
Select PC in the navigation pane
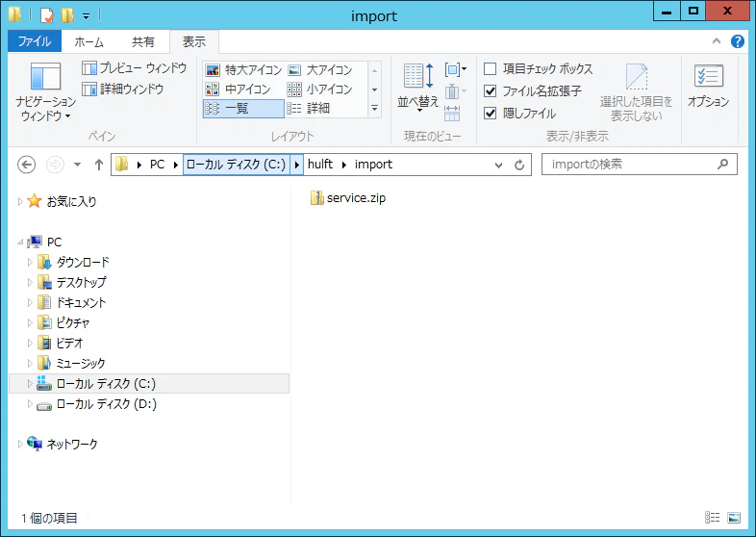(54, 242)
